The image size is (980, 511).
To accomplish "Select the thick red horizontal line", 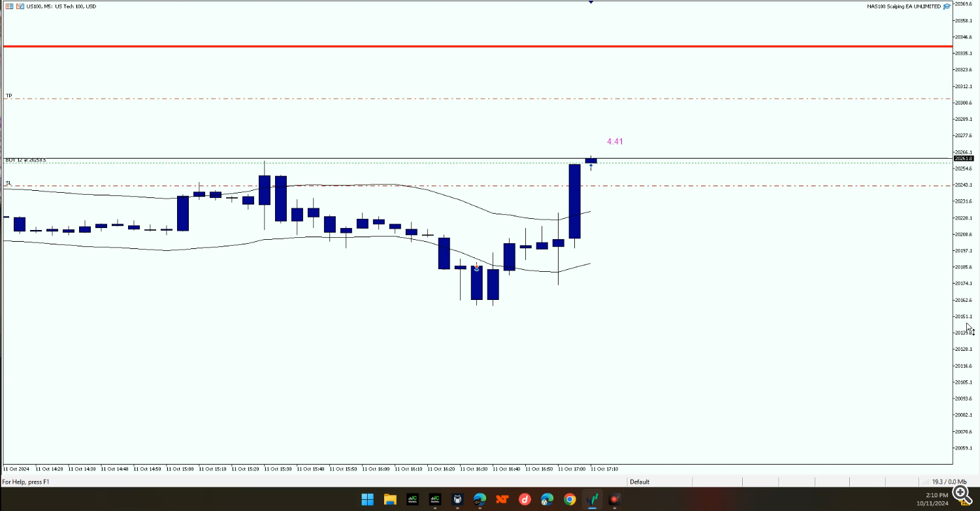I will (x=477, y=46).
